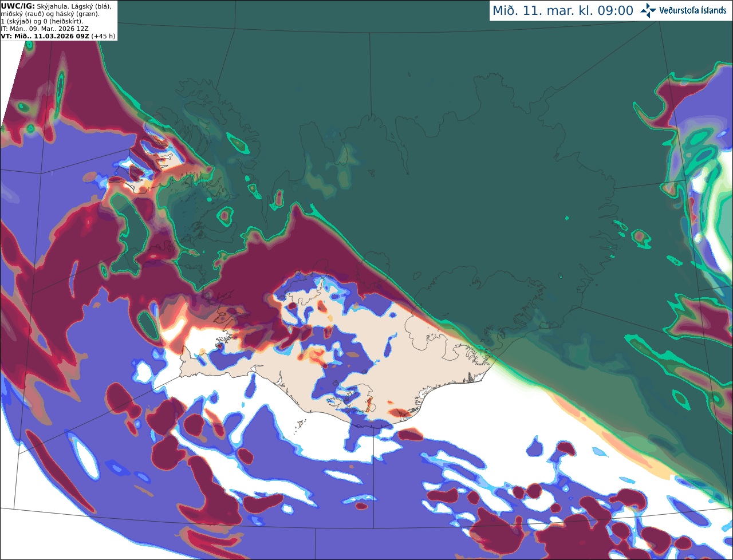The image size is (733, 560).
Task: Click the '(+45 h)' forecast offset text
Action: tap(103, 36)
